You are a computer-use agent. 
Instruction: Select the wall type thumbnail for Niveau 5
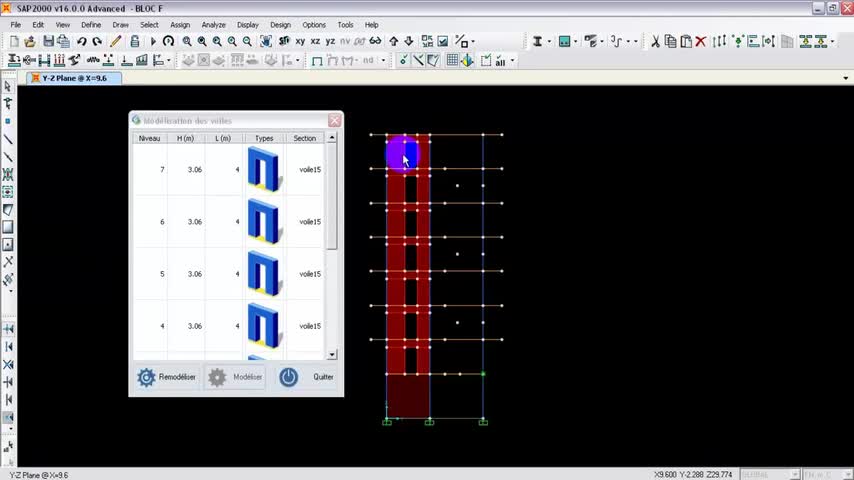264,274
